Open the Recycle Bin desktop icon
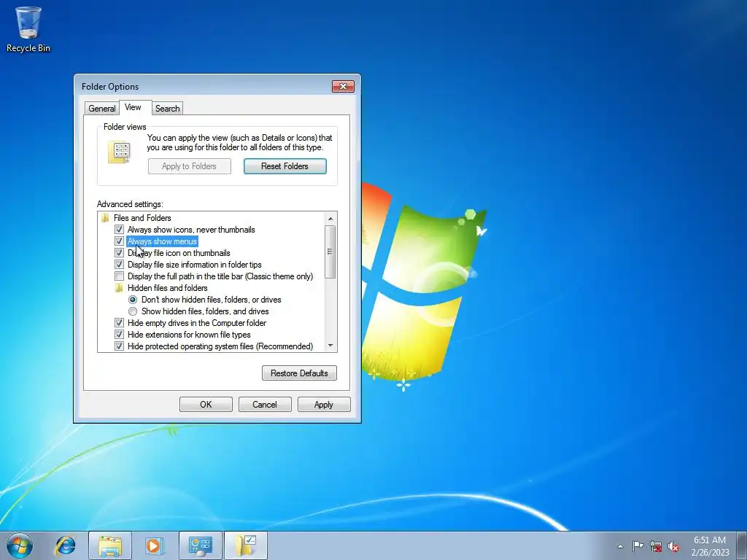The height and width of the screenshot is (560, 747). pos(28,29)
